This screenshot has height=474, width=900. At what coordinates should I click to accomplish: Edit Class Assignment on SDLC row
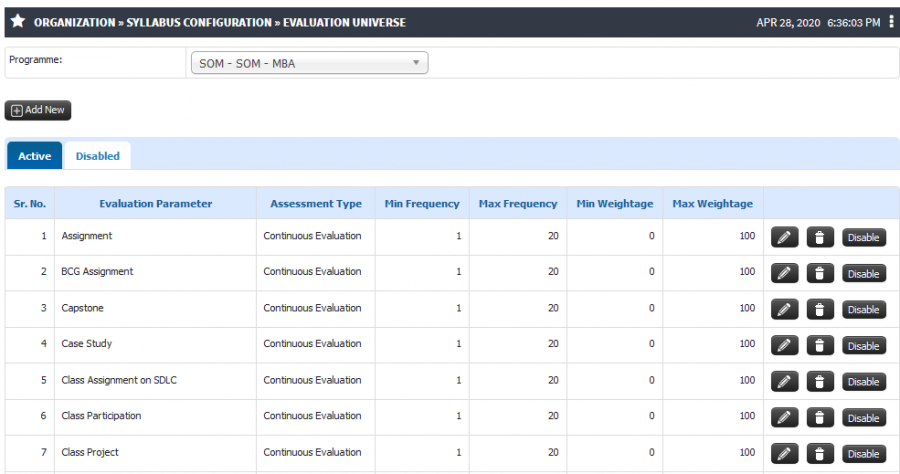[784, 382]
